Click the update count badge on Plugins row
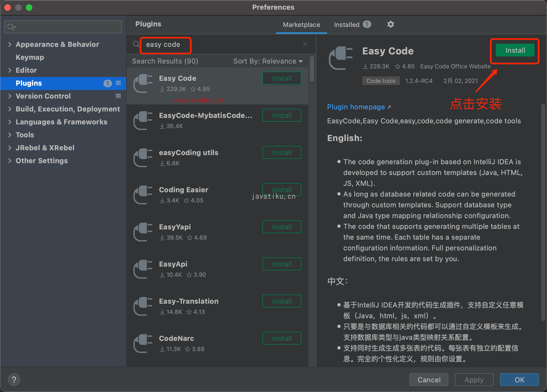Image resolution: width=547 pixels, height=392 pixels. pyautogui.click(x=108, y=83)
